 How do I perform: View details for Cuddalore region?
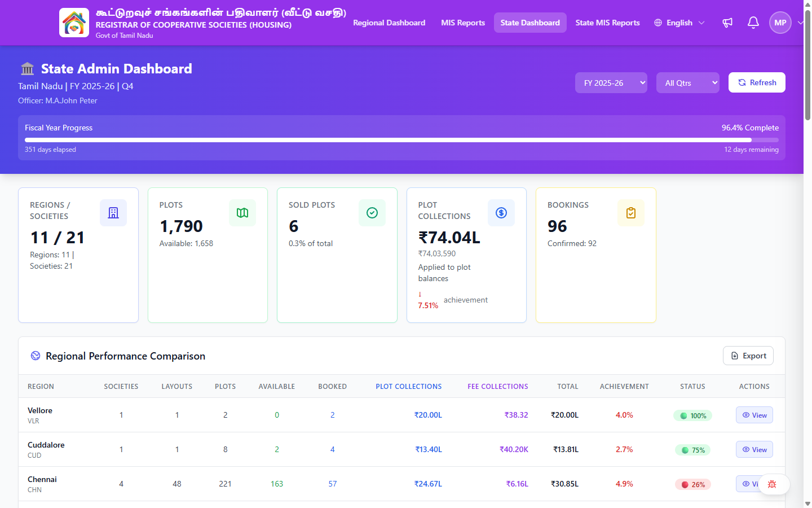pos(754,449)
